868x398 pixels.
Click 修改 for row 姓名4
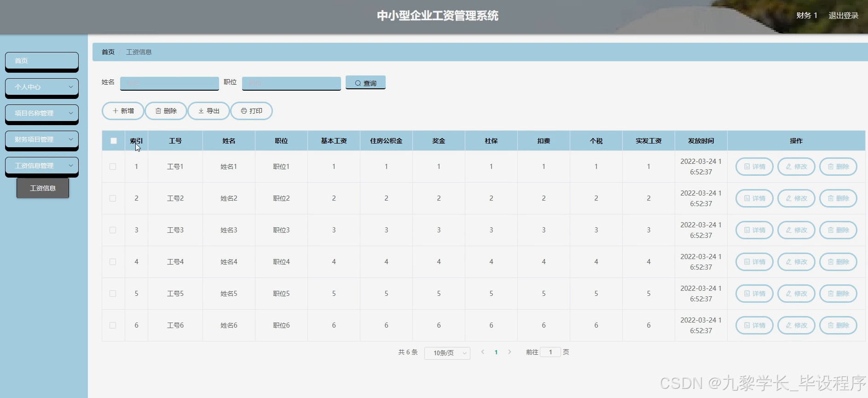click(796, 262)
